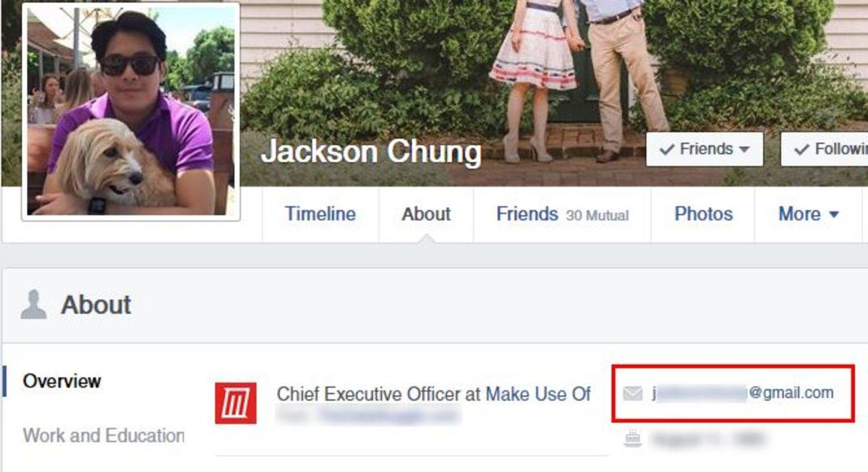Click the gmail.com email address
Screen dimensions: 868x472
[742, 393]
